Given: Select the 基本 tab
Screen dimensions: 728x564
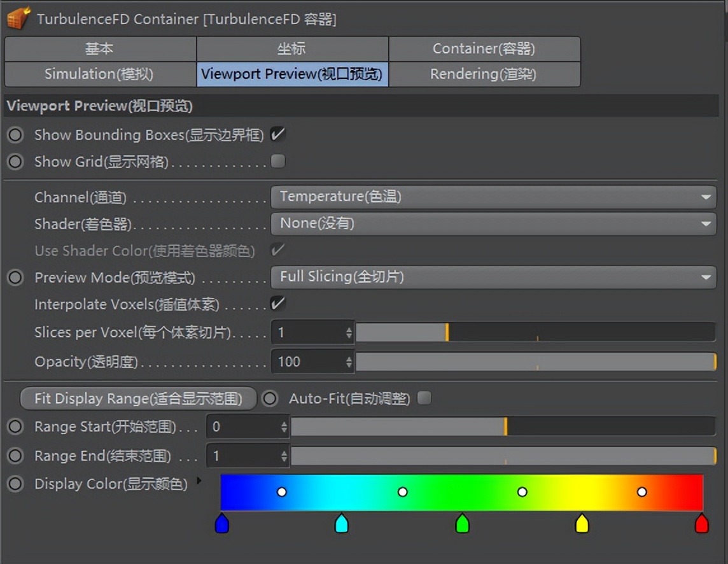Looking at the screenshot, I should click(x=99, y=48).
